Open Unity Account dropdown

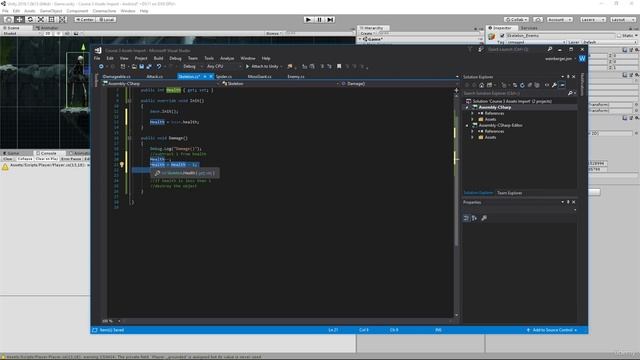559,19
